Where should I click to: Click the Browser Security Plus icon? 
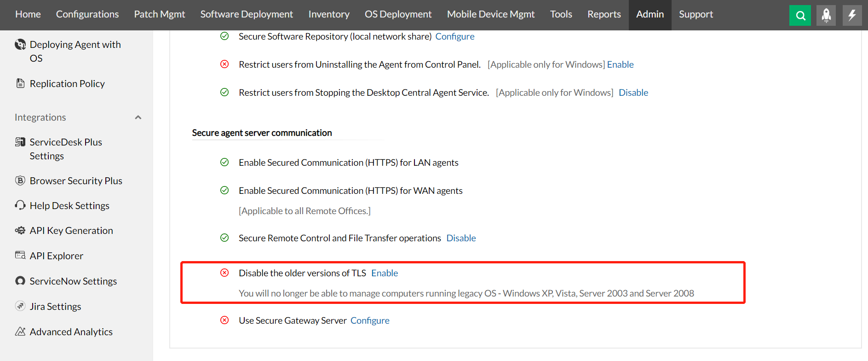tap(20, 180)
